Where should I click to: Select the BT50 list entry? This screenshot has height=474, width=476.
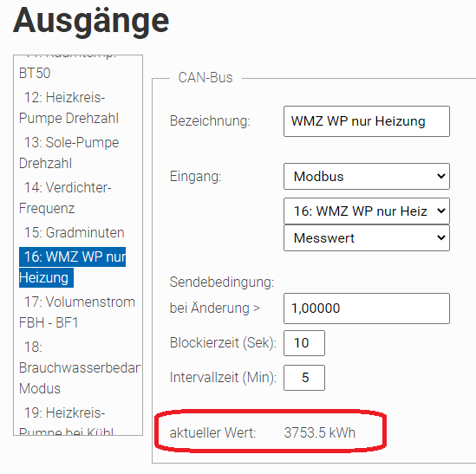35,73
